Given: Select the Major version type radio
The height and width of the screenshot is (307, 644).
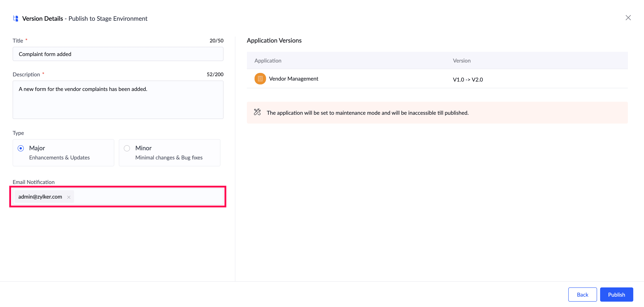Looking at the screenshot, I should (21, 148).
